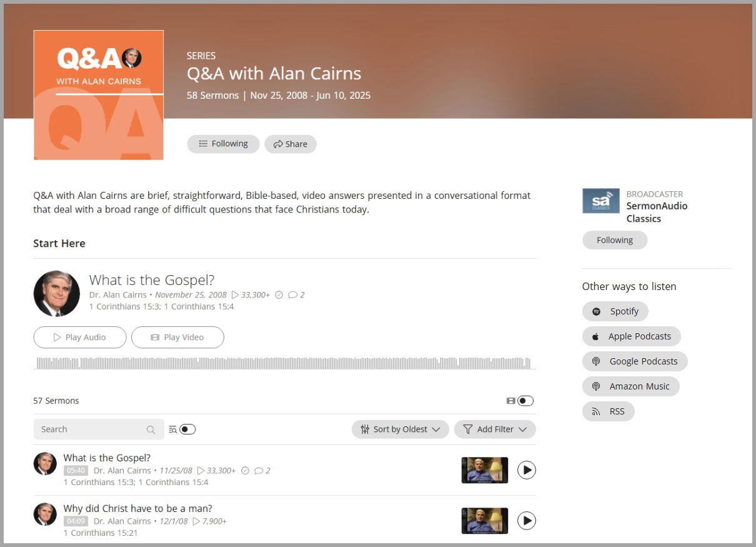Click the Play Video button

pos(177,337)
